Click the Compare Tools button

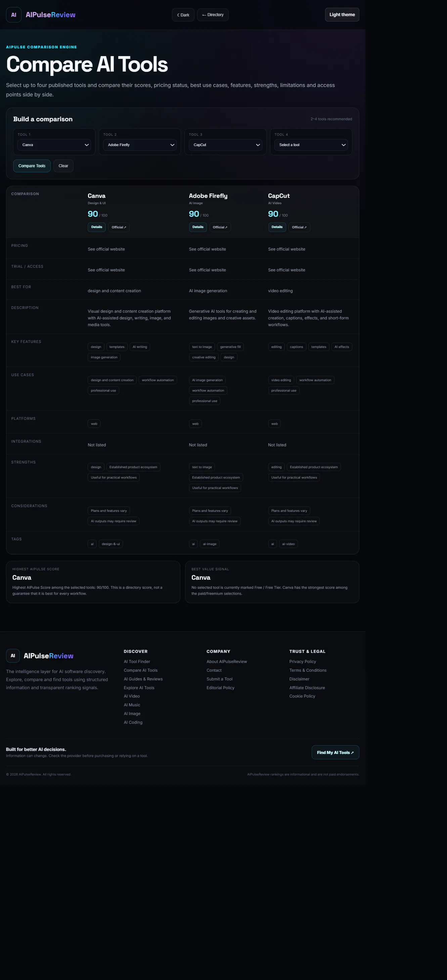click(x=32, y=166)
